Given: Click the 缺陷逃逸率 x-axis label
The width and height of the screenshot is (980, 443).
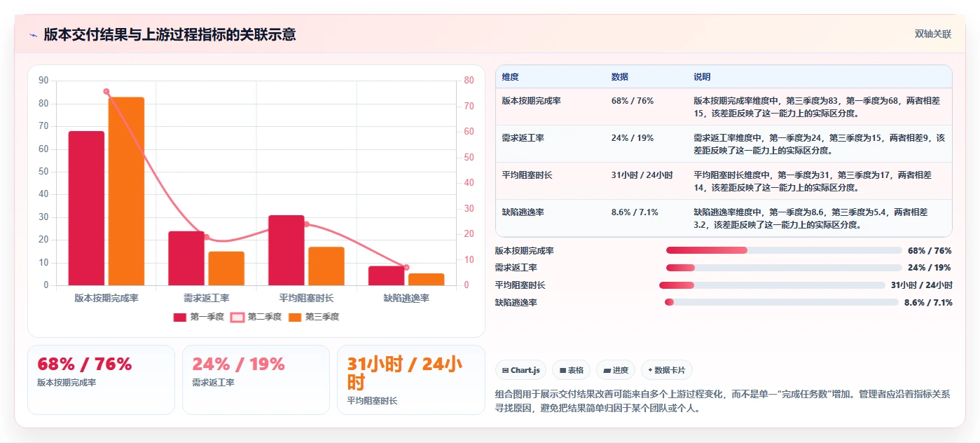Looking at the screenshot, I should coord(406,298).
